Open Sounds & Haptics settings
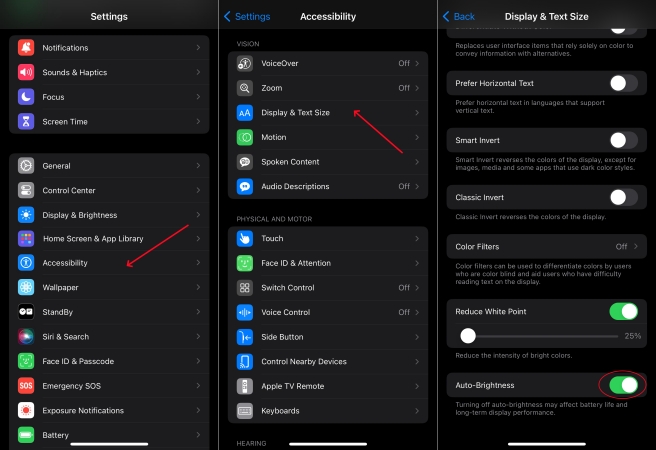Viewport: 656px width, 450px height. [109, 72]
